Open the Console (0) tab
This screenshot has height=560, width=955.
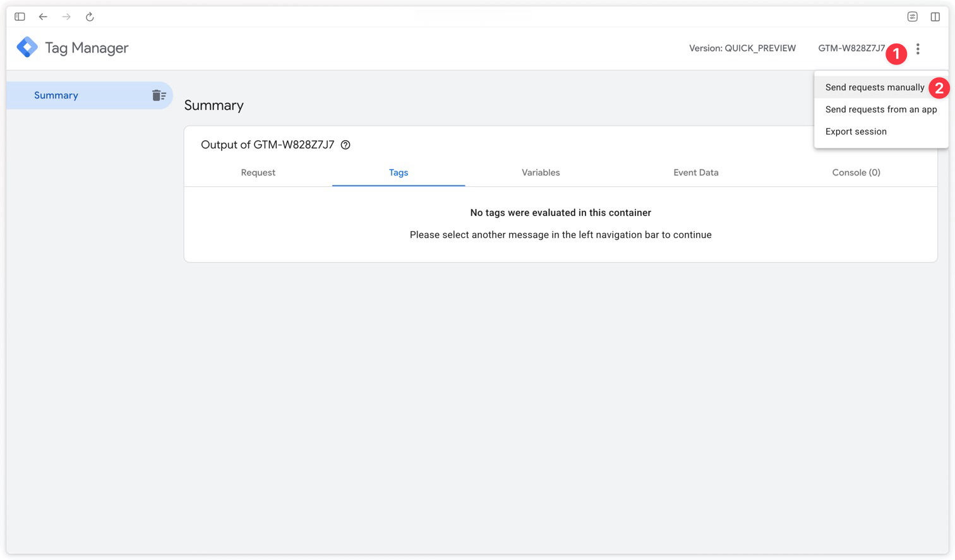tap(856, 172)
